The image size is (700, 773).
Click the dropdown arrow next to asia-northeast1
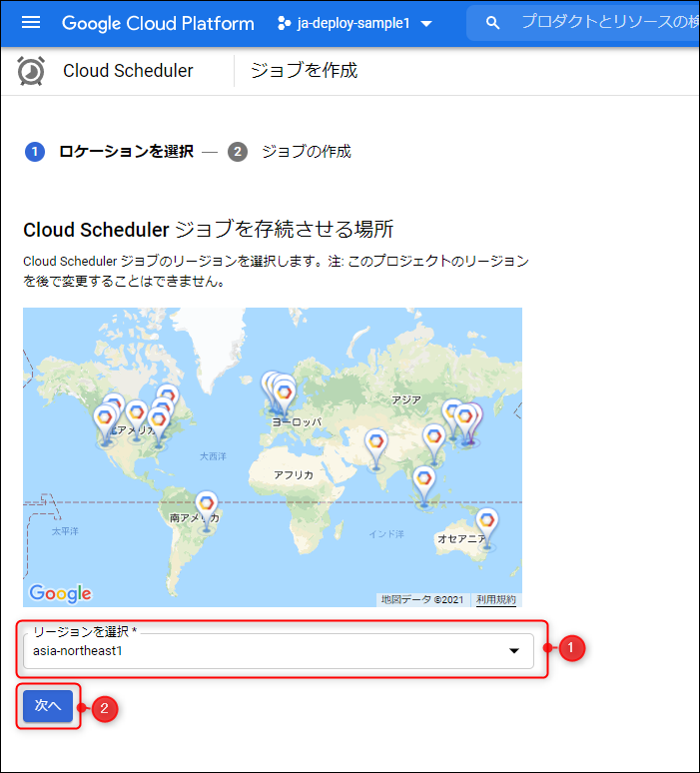coord(514,651)
